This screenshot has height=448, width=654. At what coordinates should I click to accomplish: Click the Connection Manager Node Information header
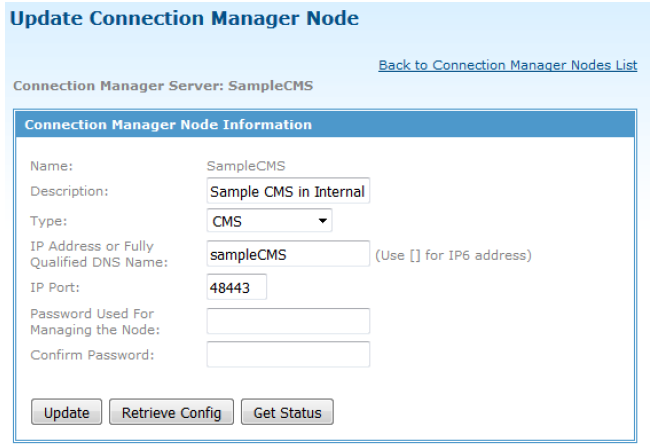(325, 125)
